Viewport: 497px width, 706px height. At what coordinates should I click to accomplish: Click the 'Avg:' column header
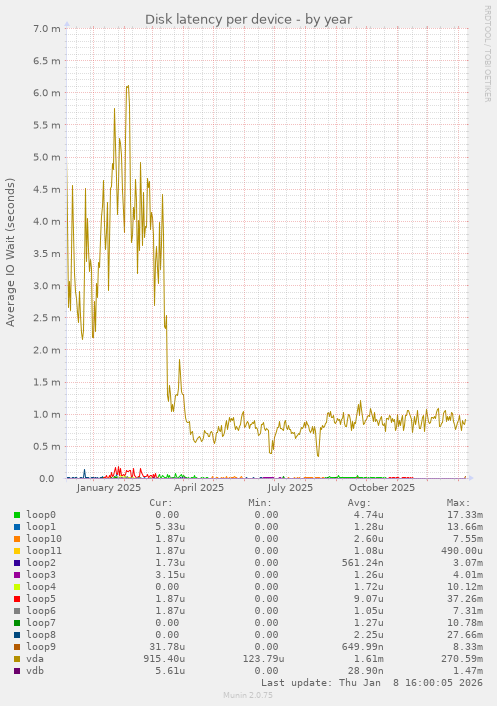pos(359,503)
